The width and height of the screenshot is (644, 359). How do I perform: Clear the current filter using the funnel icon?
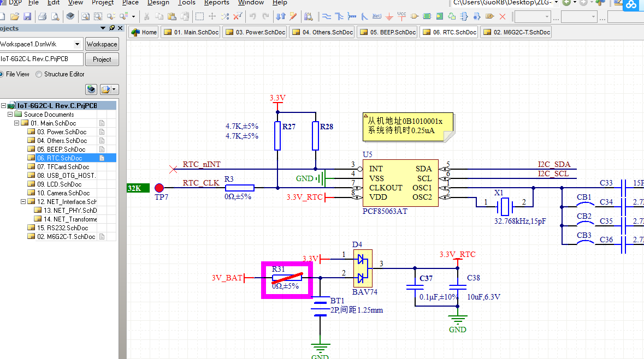(238, 16)
